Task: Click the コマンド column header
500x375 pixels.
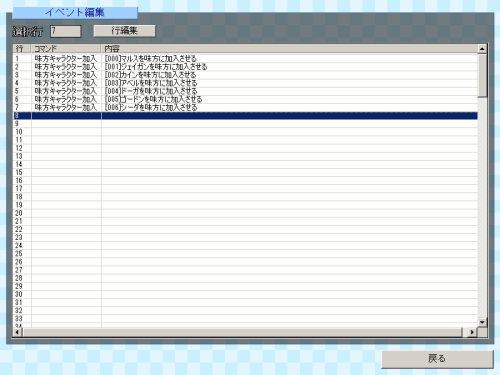Action: (66, 49)
